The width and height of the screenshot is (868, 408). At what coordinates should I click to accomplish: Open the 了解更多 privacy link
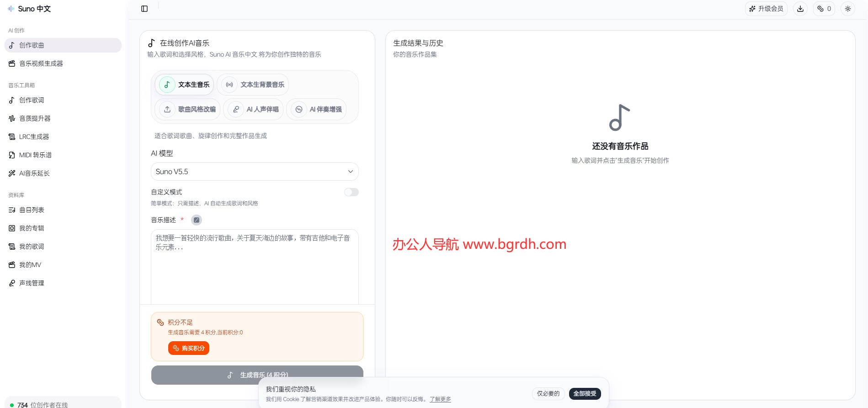coord(440,399)
